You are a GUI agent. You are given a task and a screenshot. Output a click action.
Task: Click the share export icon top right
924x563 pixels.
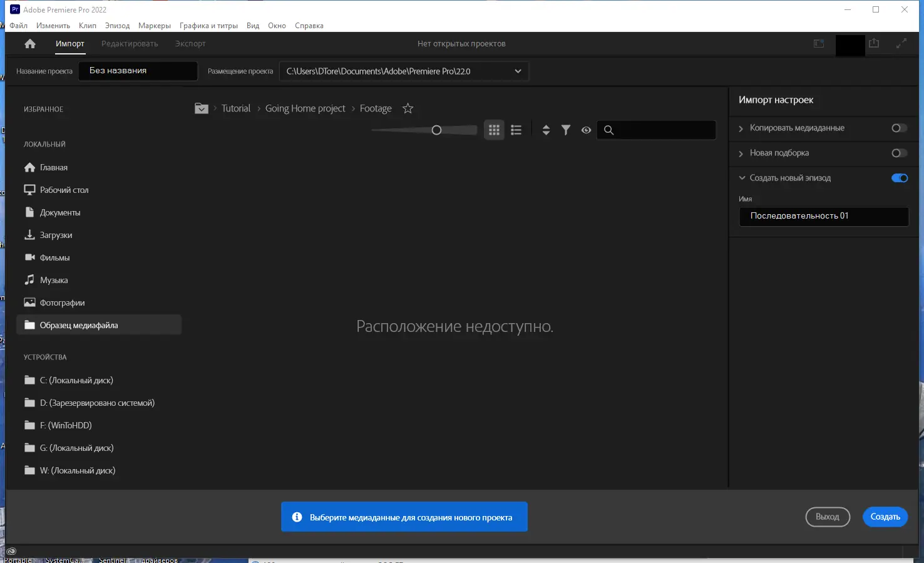[874, 44]
